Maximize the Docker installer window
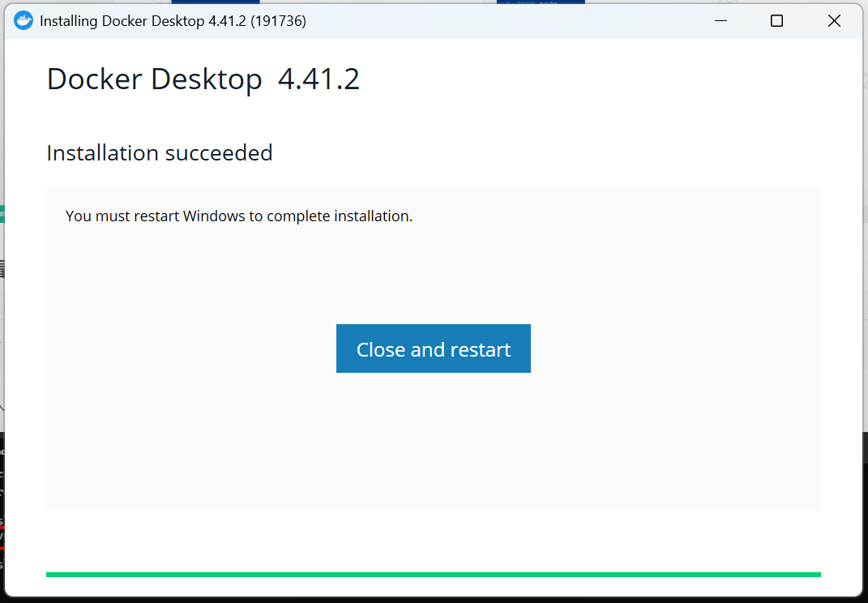Image resolution: width=868 pixels, height=603 pixels. point(776,21)
